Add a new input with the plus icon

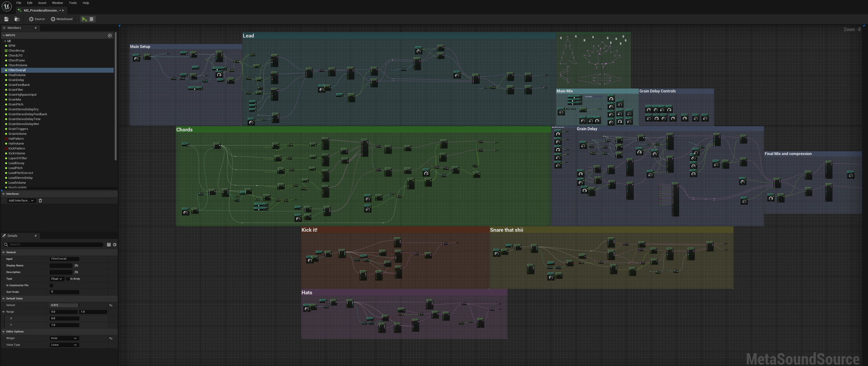(x=110, y=35)
